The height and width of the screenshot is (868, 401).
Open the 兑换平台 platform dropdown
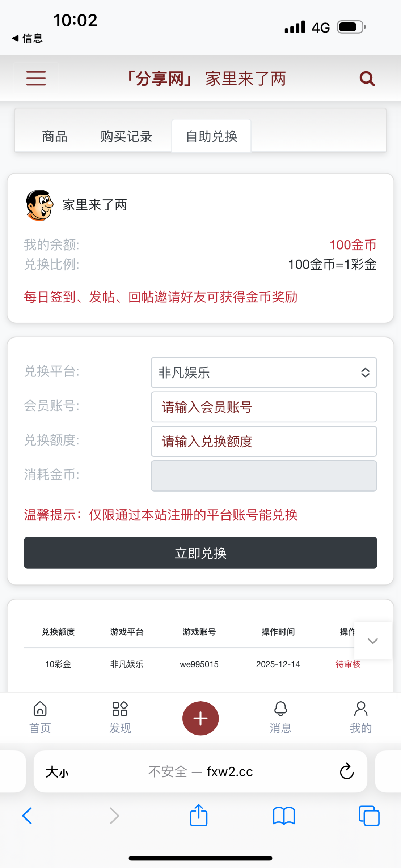[x=263, y=373]
